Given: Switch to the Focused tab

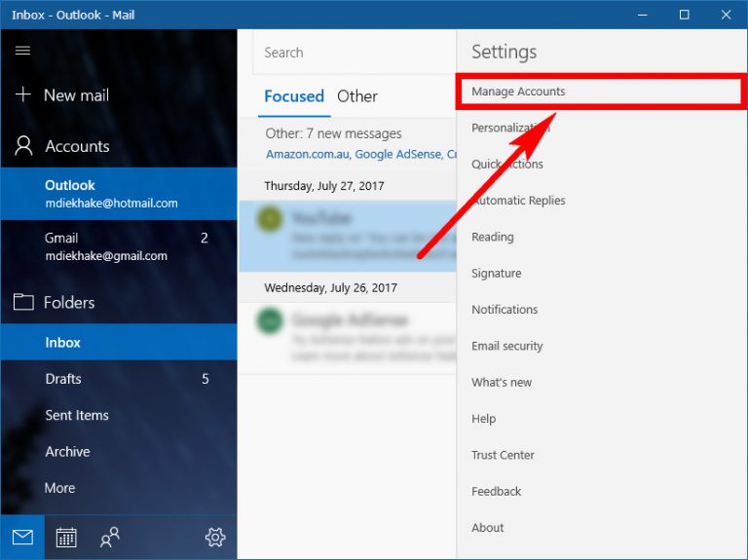Looking at the screenshot, I should coord(294,96).
